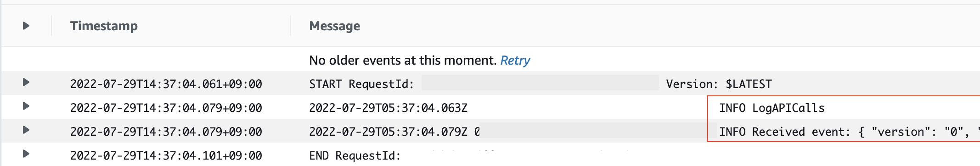
Task: Select timestamp 2022-07-29T14:37:04.101+09:00
Action: (x=166, y=156)
